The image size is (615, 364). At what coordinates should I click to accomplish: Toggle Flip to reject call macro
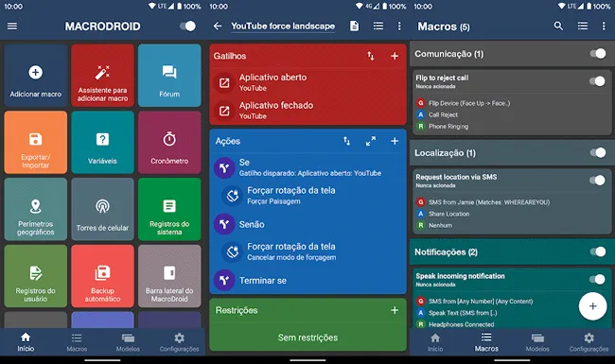pyautogui.click(x=597, y=81)
